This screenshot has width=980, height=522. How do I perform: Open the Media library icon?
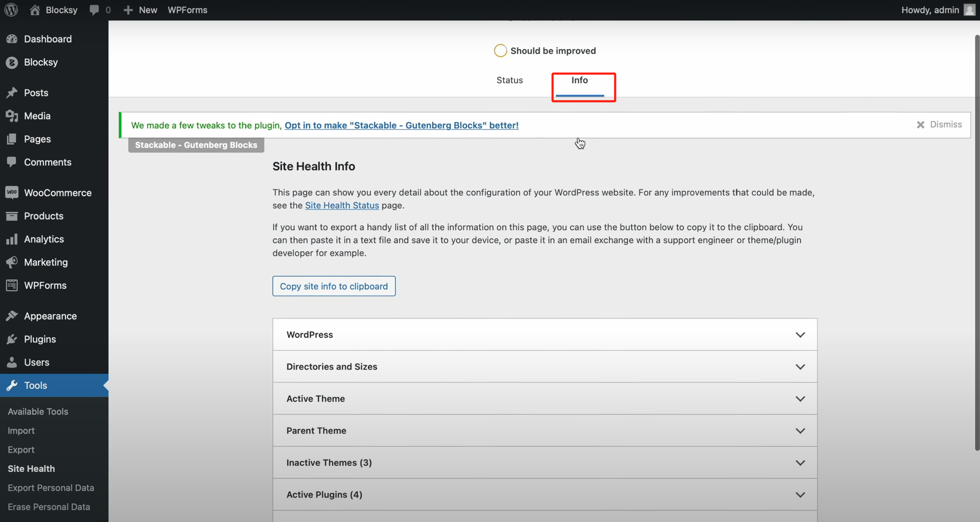coord(12,115)
